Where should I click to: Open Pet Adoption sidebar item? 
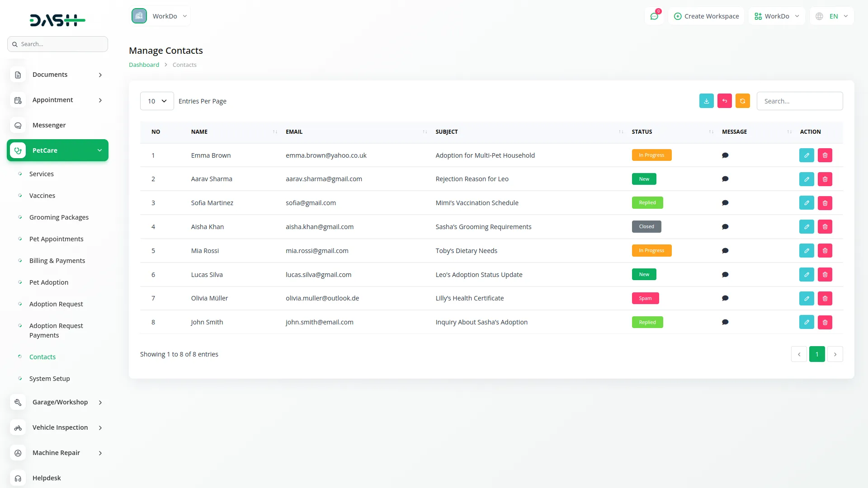point(49,282)
